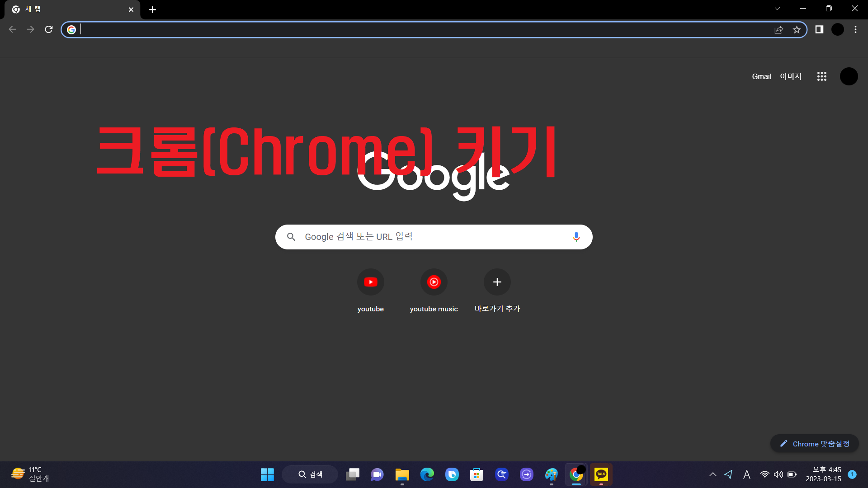Open the notification badge
The width and height of the screenshot is (868, 488).
click(852, 474)
